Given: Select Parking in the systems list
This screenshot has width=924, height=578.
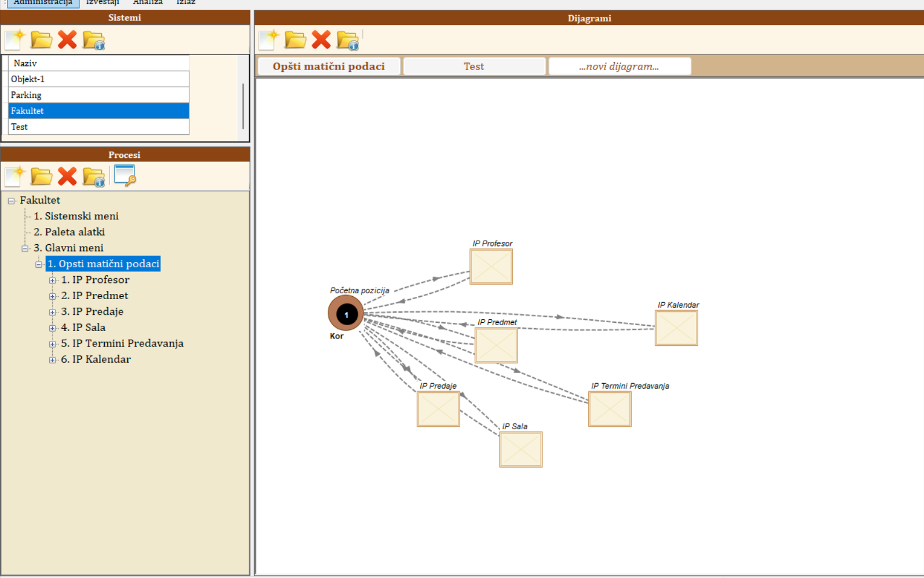Looking at the screenshot, I should click(99, 95).
